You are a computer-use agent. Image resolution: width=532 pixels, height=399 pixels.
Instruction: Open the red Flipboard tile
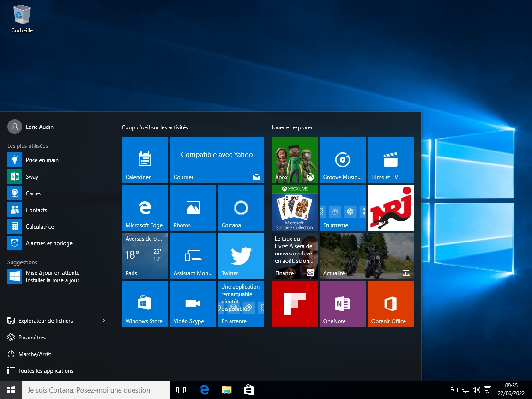tap(295, 304)
